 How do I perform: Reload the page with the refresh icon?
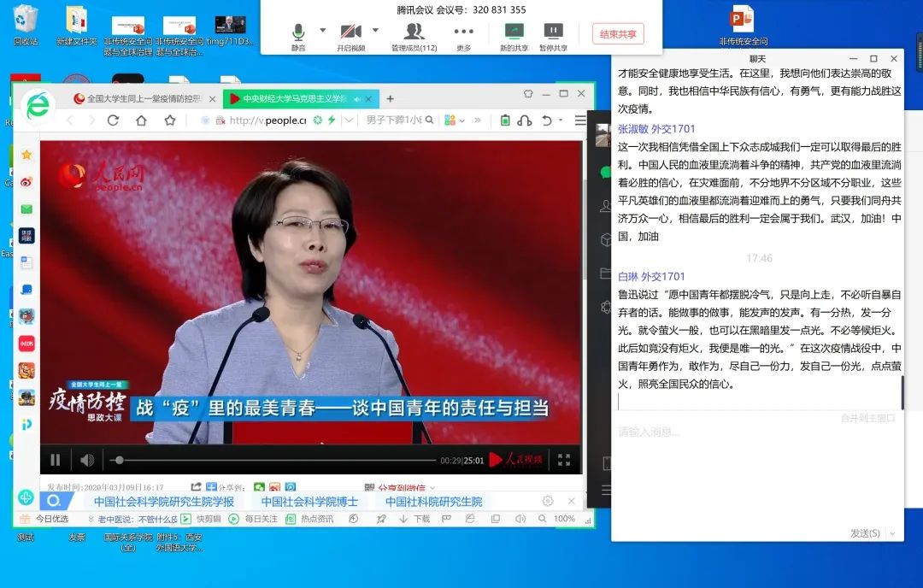click(113, 121)
